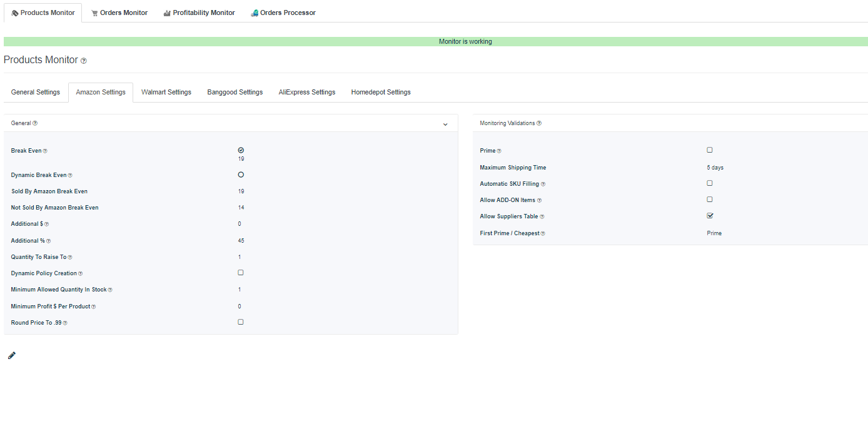This screenshot has width=868, height=446.
Task: Switch to Walmart Settings tab
Action: pyautogui.click(x=166, y=92)
